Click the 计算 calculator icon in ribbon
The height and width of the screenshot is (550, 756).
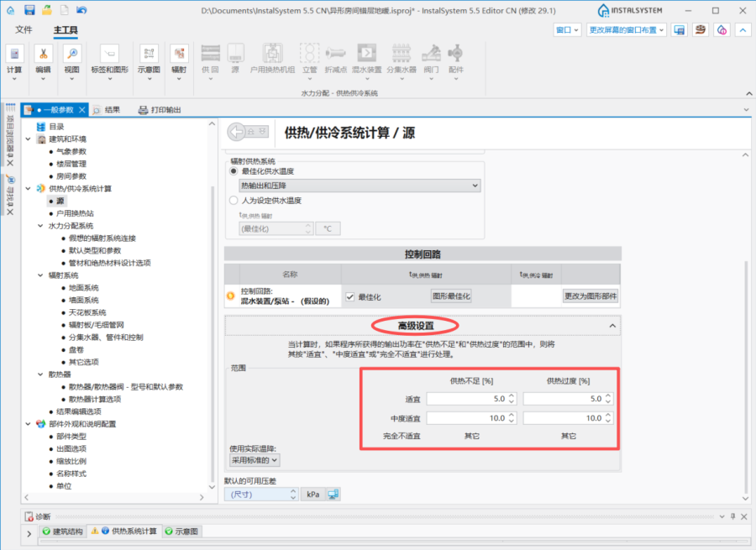coord(14,54)
